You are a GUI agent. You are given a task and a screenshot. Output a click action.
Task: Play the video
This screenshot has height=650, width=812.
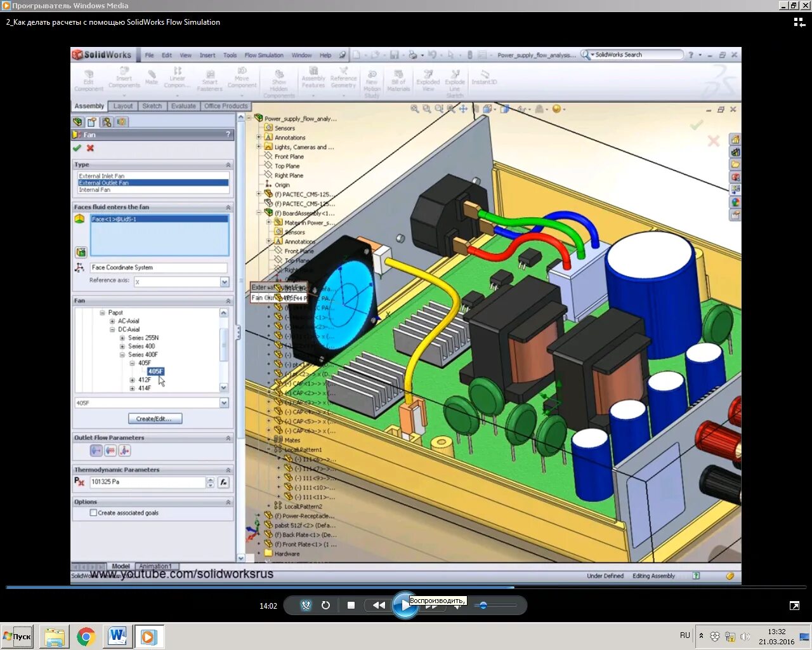point(405,605)
